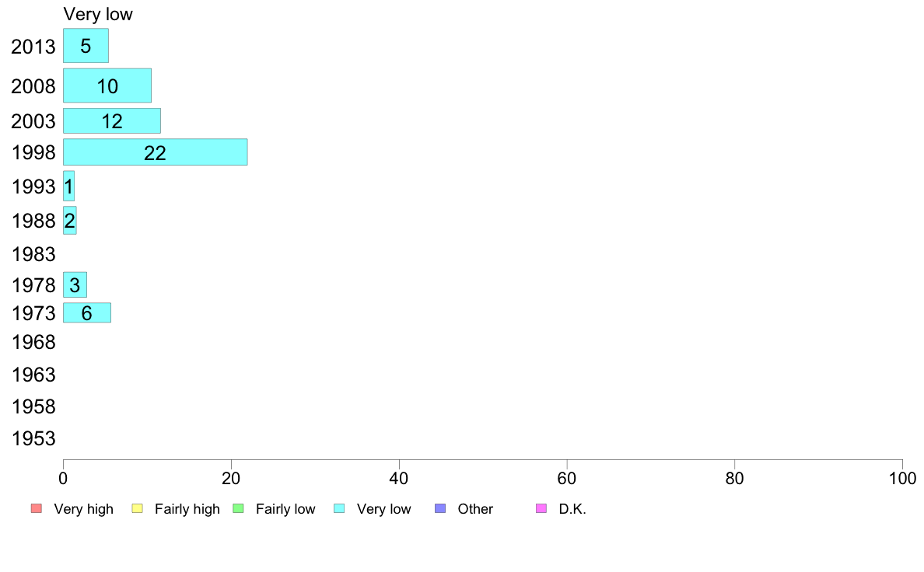Image resolution: width=924 pixels, height=572 pixels.
Task: Select the 1993 bar showing 1
Action: tap(69, 187)
